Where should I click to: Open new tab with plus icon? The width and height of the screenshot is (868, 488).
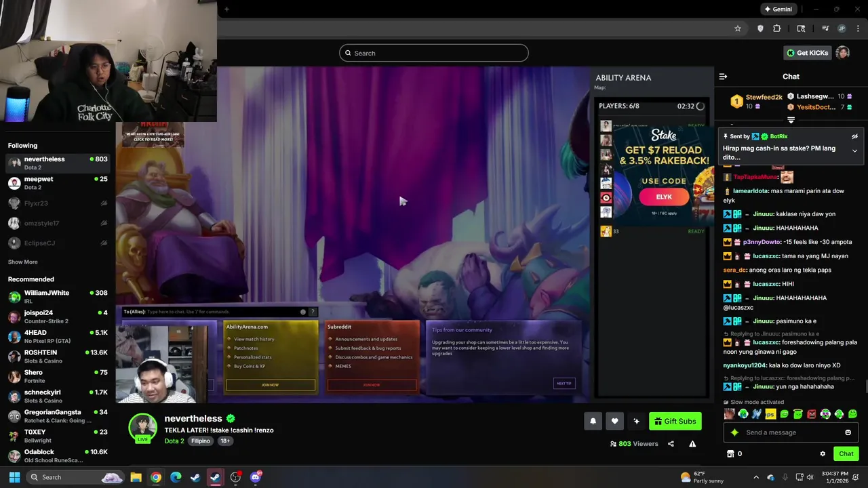[x=226, y=9]
